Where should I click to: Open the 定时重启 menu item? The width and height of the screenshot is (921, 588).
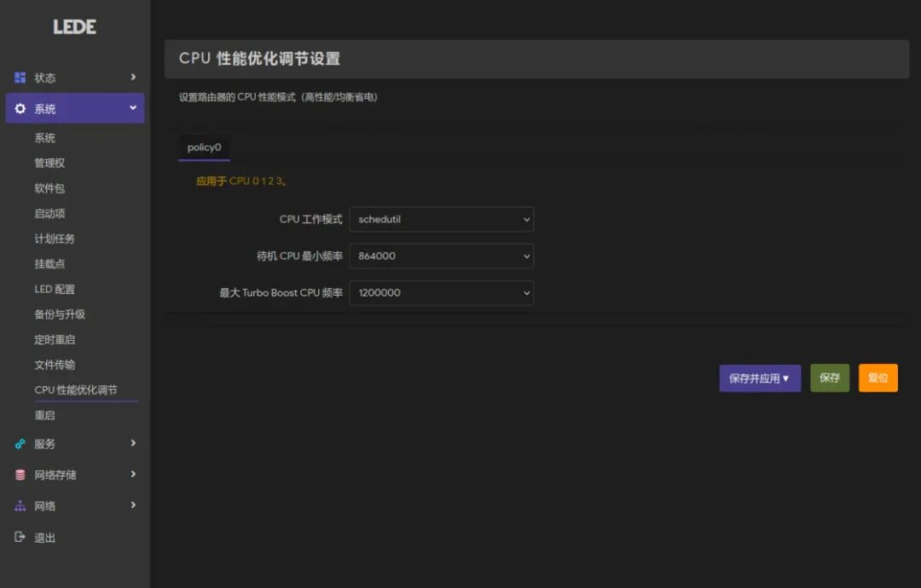[x=55, y=340]
